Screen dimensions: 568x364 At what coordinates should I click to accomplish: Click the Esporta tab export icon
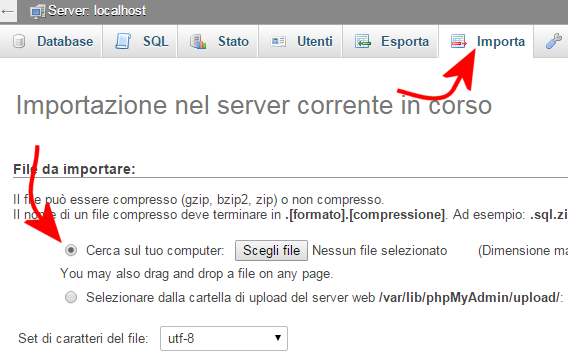(x=363, y=41)
